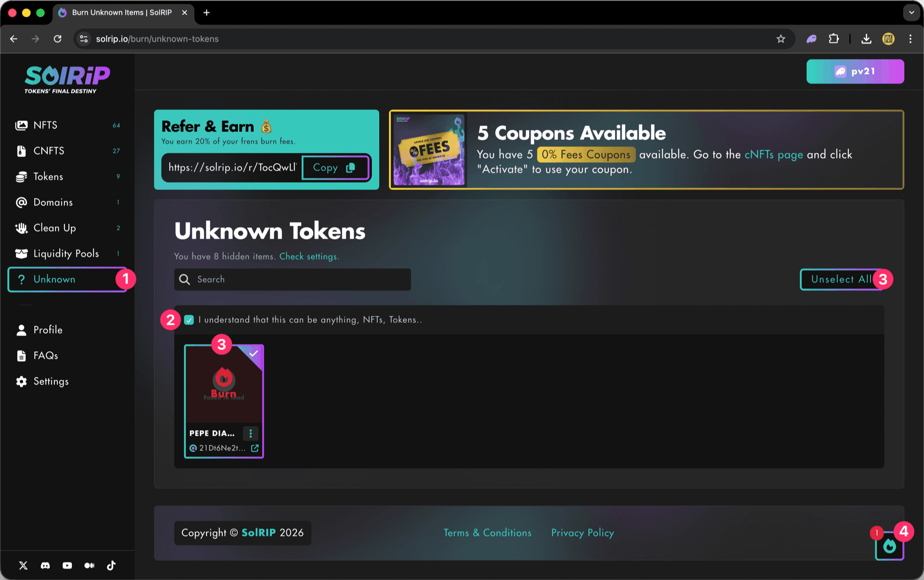This screenshot has width=924, height=580.
Task: Open SolRIP's X (Twitter) page
Action: [23, 566]
